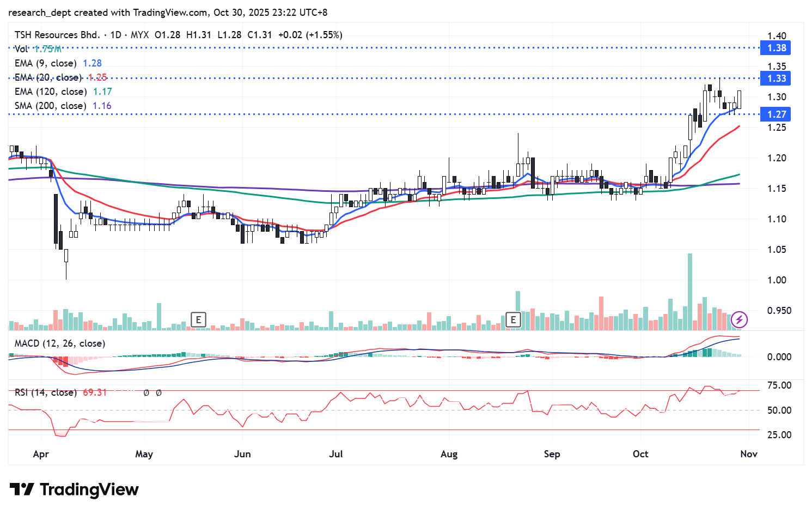Click the second ø symbol beside RSI value
This screenshot has height=514, width=812.
[x=158, y=392]
